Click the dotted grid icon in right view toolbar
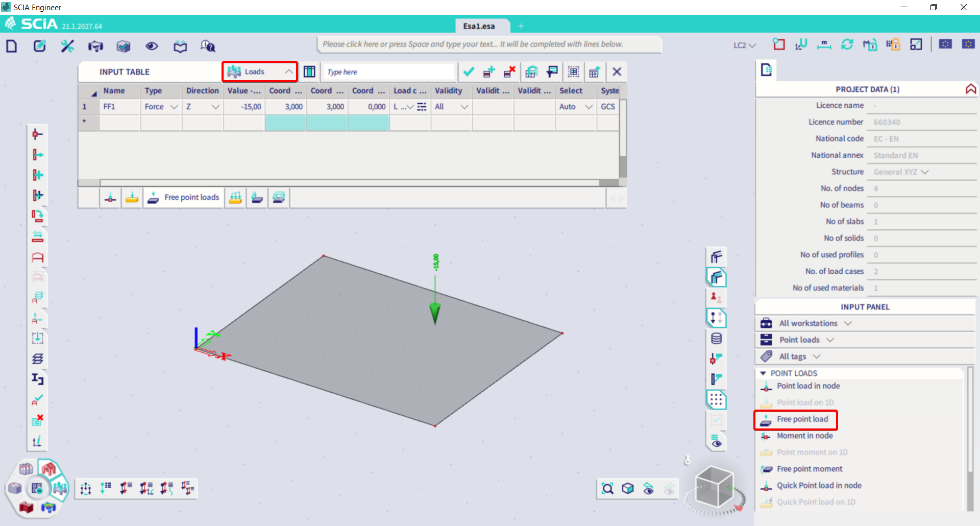980x526 pixels. [716, 400]
